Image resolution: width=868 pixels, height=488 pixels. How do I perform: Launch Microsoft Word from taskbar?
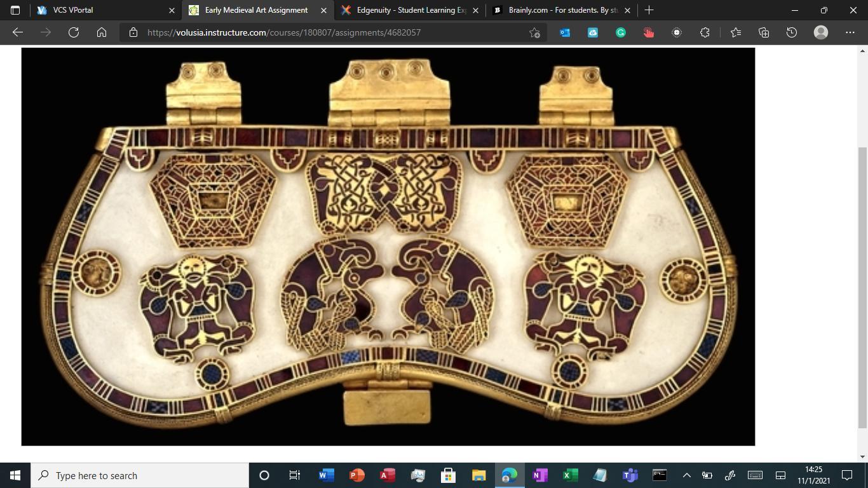tap(326, 475)
